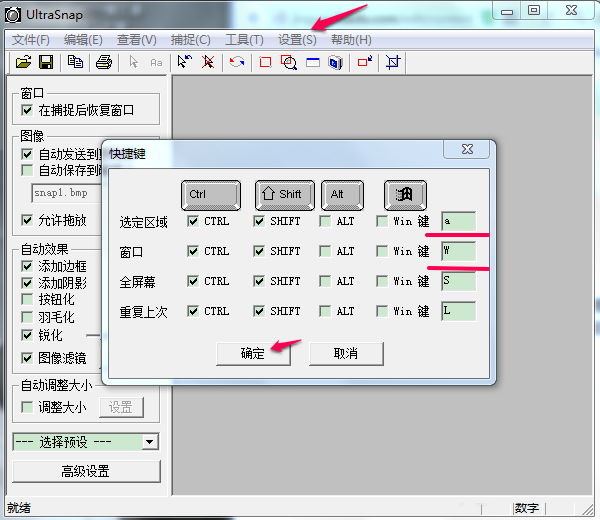Enable ALT for 窗口 row
Screen dimensions: 600x520
325,251
